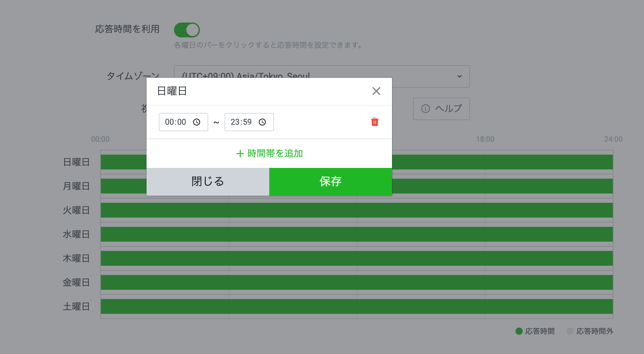Close the 日曜日 dialog with X
Image resolution: width=644 pixels, height=354 pixels.
coord(376,91)
